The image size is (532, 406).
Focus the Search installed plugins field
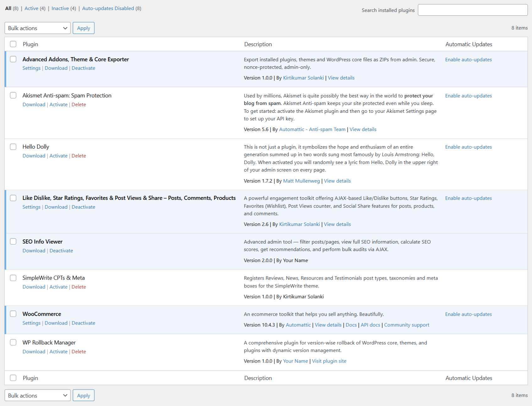(x=473, y=10)
